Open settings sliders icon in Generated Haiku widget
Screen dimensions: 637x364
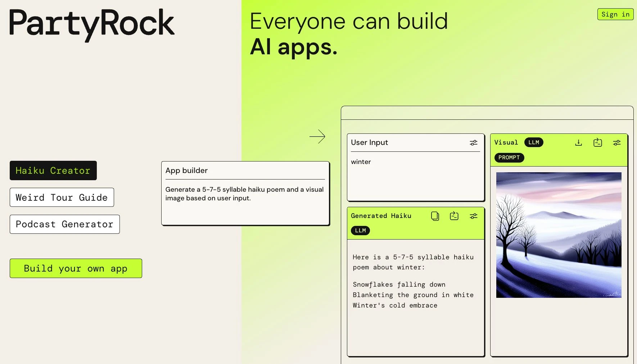pos(473,216)
